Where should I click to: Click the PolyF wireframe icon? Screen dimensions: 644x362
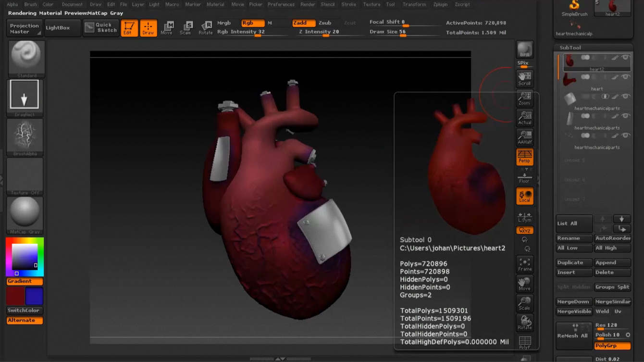(x=524, y=342)
